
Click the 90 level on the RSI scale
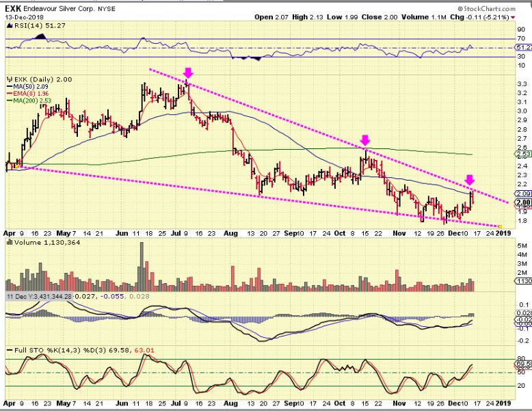coord(522,29)
